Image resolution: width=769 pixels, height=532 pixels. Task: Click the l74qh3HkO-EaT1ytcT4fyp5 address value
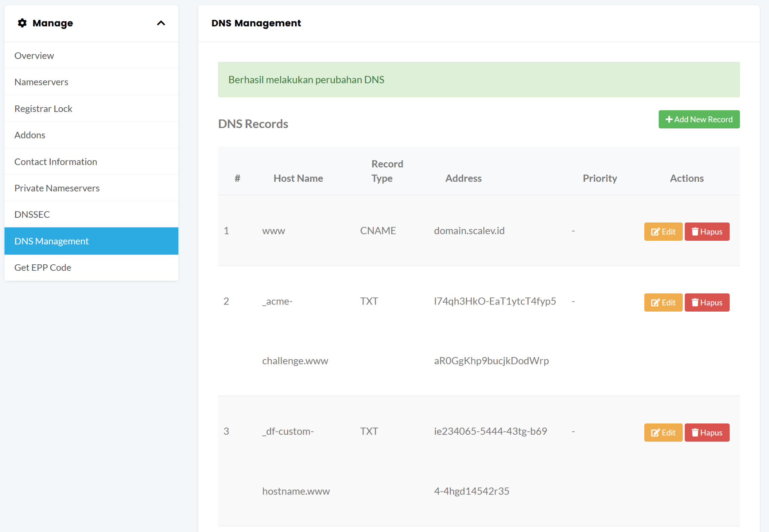point(495,301)
